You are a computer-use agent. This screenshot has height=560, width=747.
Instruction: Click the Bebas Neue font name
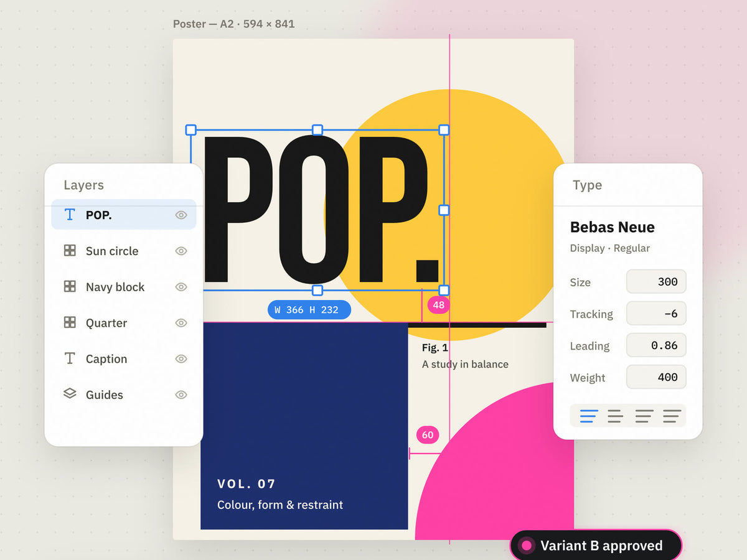[x=612, y=227]
